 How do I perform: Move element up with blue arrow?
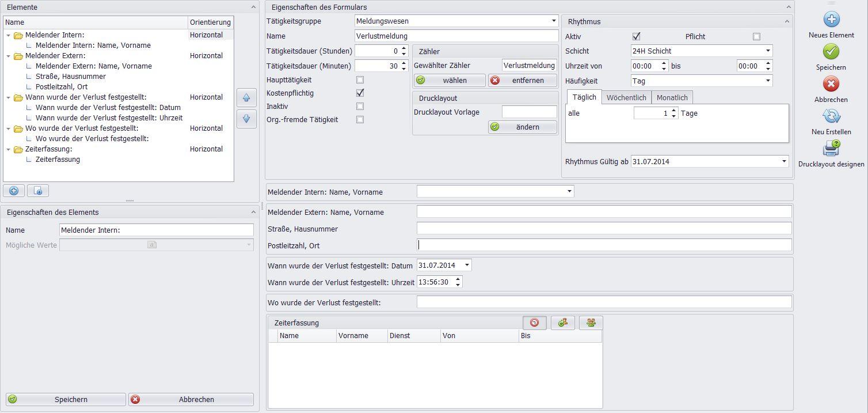click(246, 97)
